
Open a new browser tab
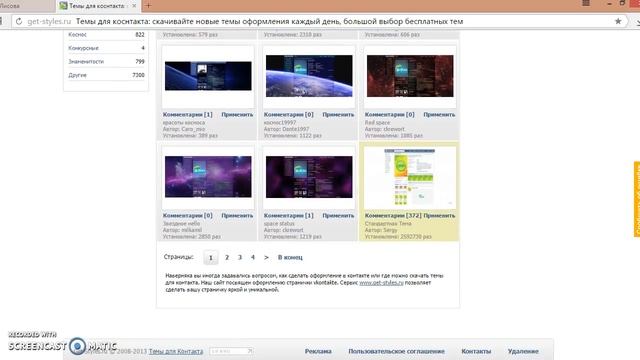[148, 6]
